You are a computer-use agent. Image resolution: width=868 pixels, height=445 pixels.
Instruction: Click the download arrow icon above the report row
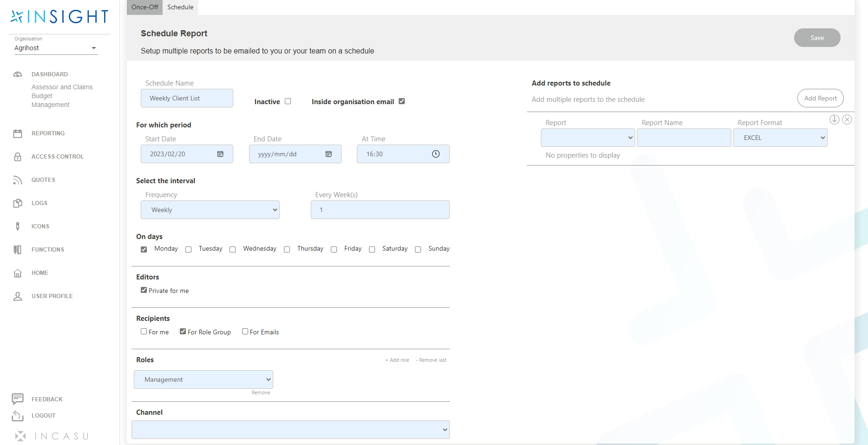834,120
